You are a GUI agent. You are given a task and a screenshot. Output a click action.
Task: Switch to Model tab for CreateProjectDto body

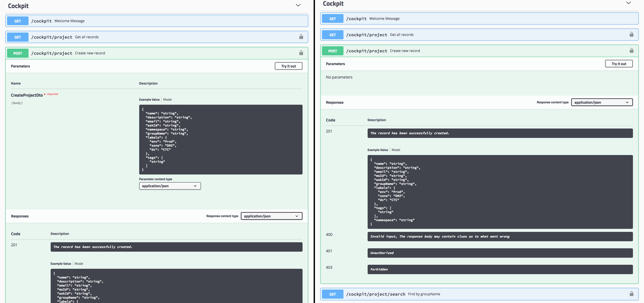[167, 99]
